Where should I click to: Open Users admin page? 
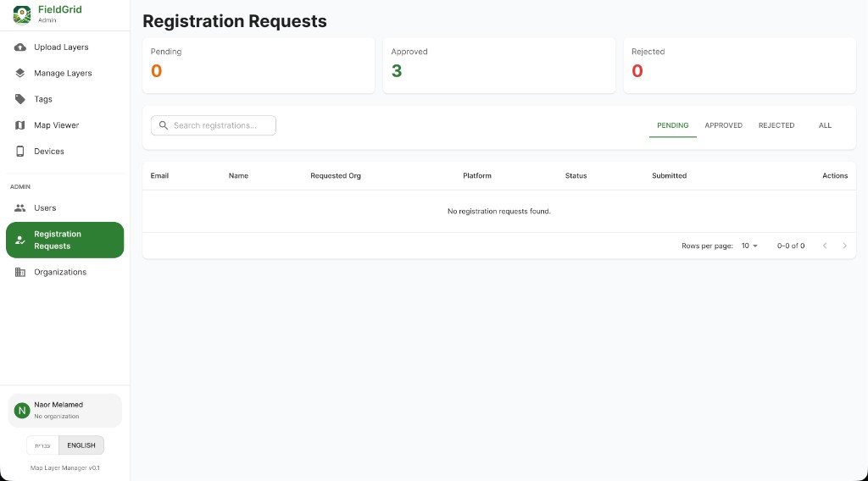(64, 207)
